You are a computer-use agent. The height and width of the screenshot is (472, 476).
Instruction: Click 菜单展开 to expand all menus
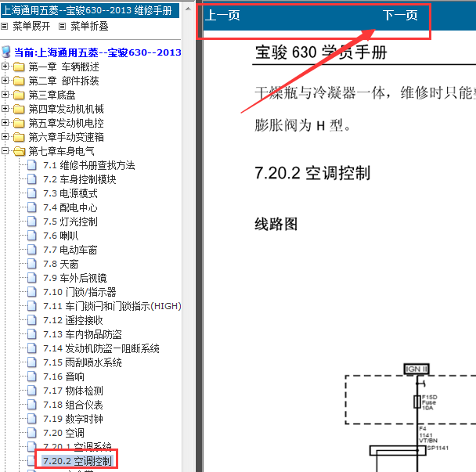click(31, 26)
